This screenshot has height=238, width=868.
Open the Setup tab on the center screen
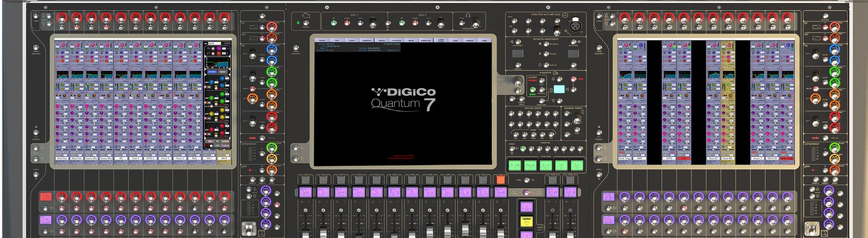click(485, 40)
